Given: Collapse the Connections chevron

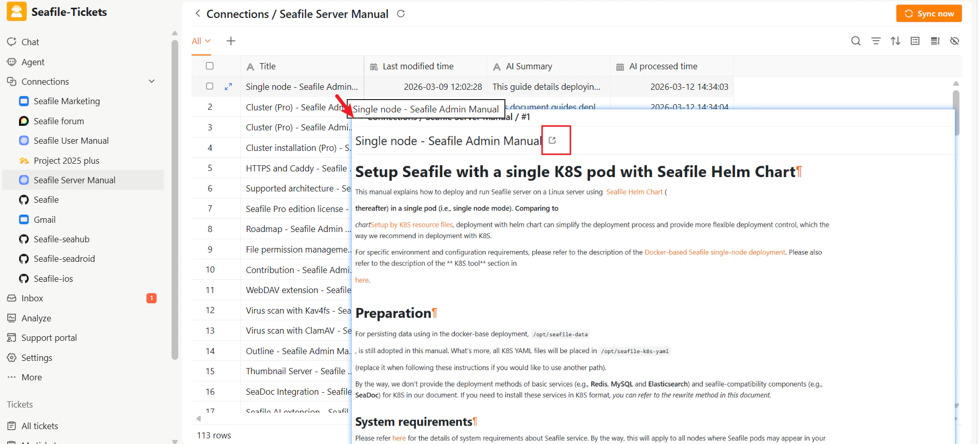Looking at the screenshot, I should tap(152, 82).
